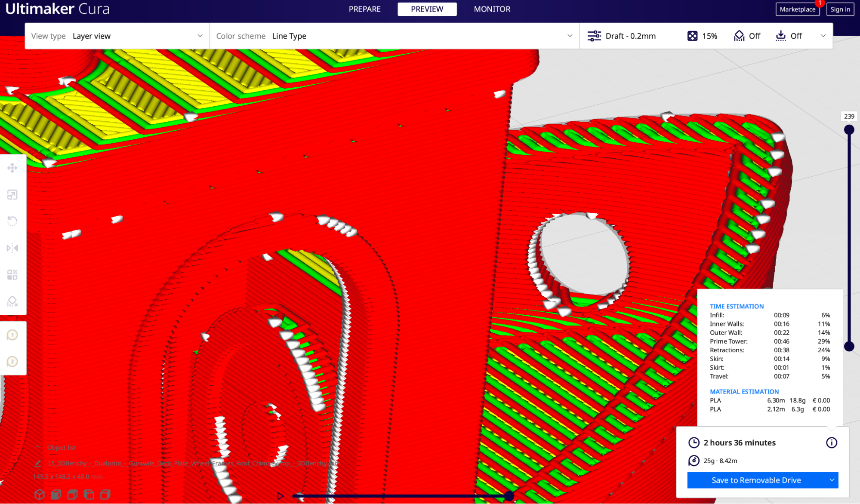Click the PLA 6.3g material row
The image size is (860, 504).
click(770, 409)
